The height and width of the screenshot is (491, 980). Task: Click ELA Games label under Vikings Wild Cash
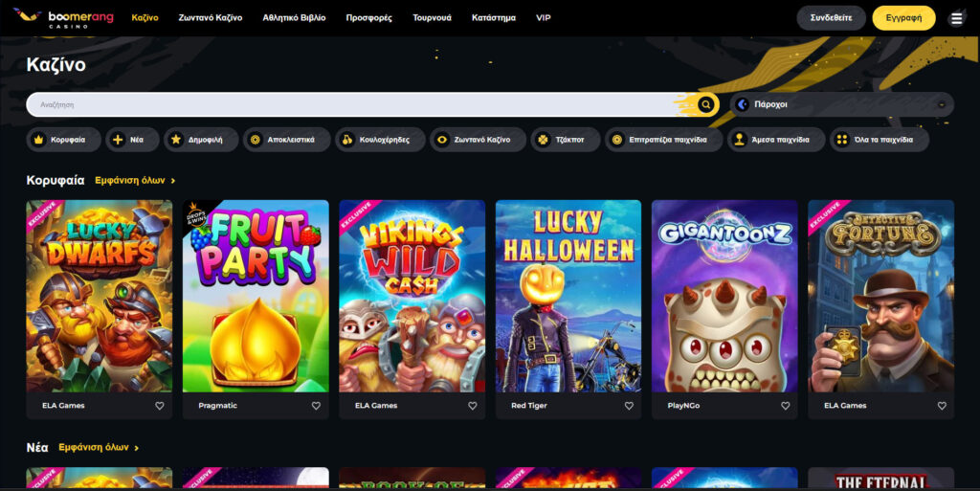375,406
